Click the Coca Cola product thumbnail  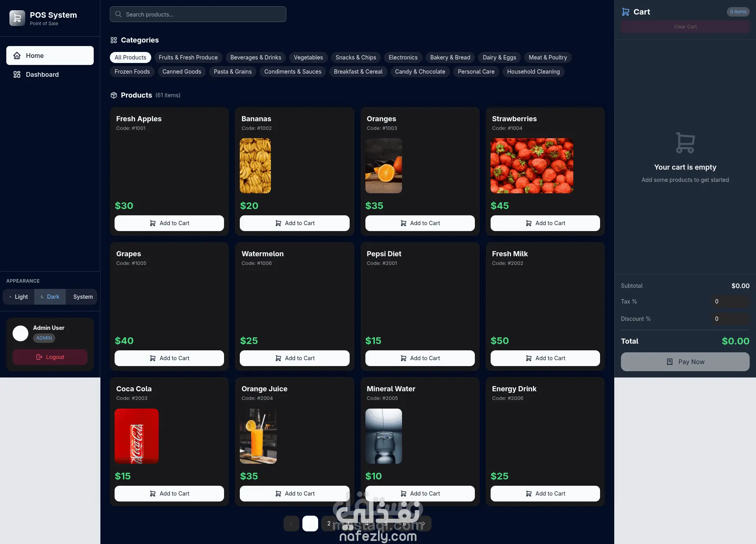tap(137, 436)
